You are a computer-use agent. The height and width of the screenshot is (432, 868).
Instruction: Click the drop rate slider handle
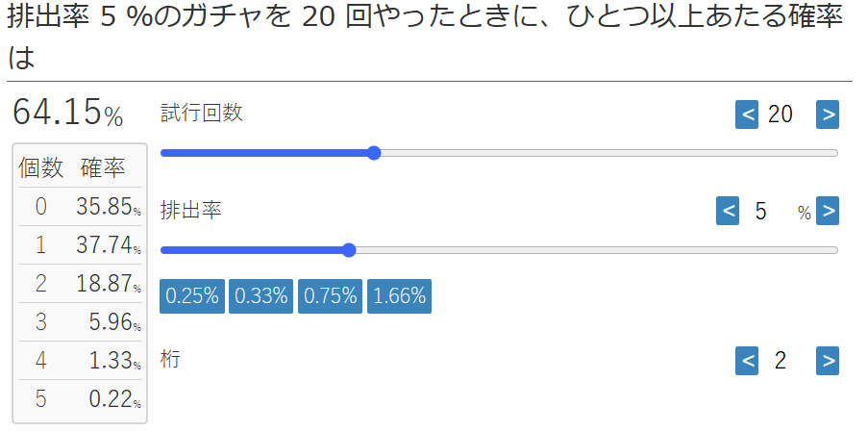[349, 250]
